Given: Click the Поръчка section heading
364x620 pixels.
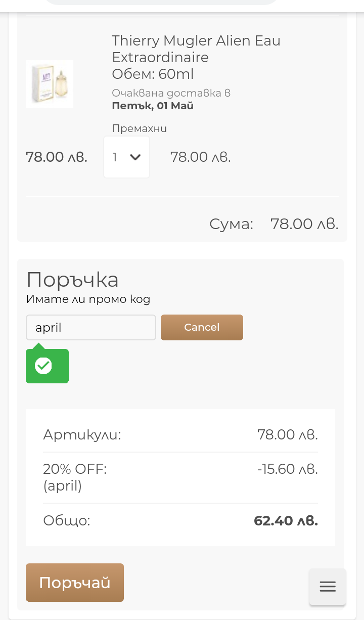Looking at the screenshot, I should tap(72, 280).
